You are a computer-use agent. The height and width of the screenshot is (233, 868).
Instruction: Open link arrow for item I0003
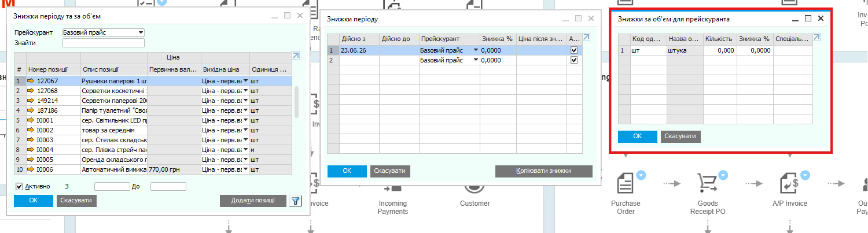tap(31, 140)
